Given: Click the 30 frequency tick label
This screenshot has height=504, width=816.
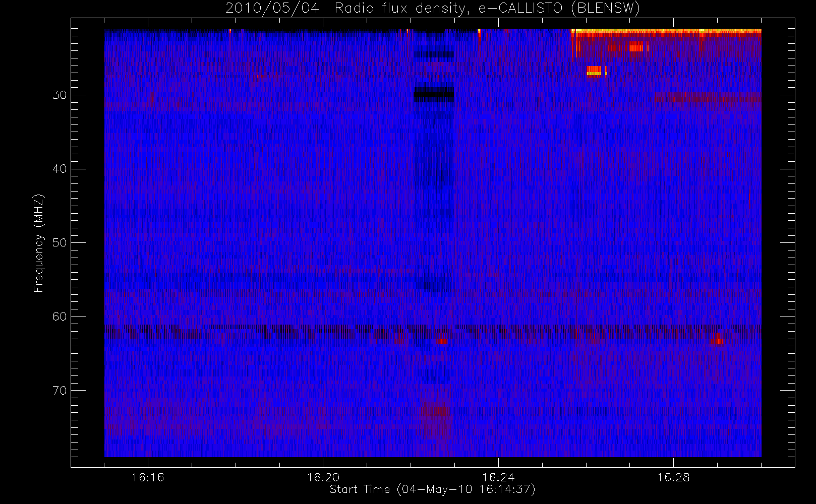Looking at the screenshot, I should (x=60, y=95).
